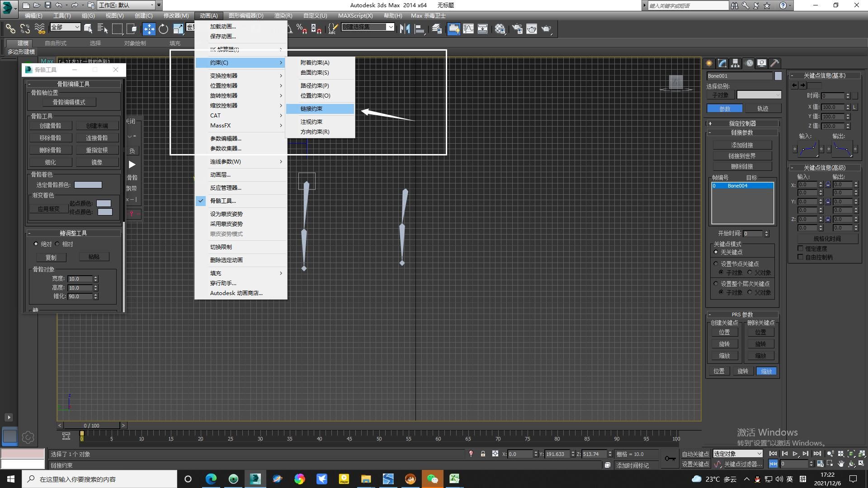Jump to the start frame icon
Screen dimensions: 868x488
click(773, 454)
